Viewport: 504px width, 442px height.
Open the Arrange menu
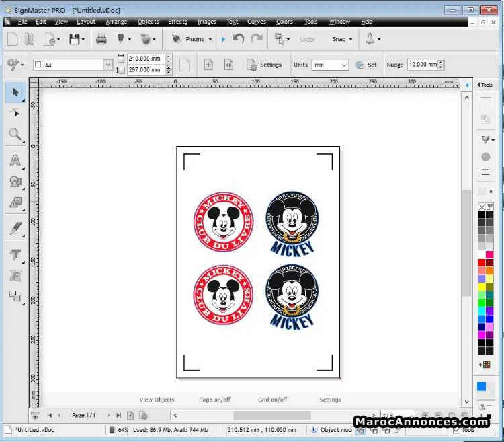(116, 22)
